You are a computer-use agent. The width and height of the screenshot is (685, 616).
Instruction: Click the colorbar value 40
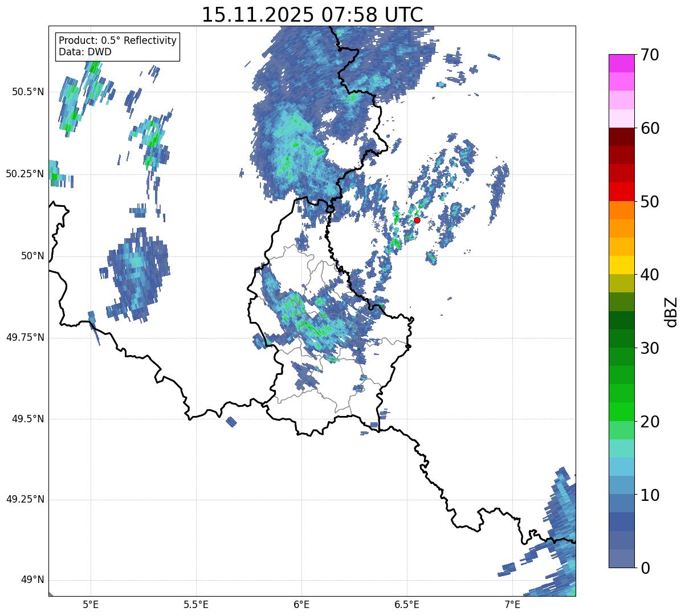[x=650, y=275]
